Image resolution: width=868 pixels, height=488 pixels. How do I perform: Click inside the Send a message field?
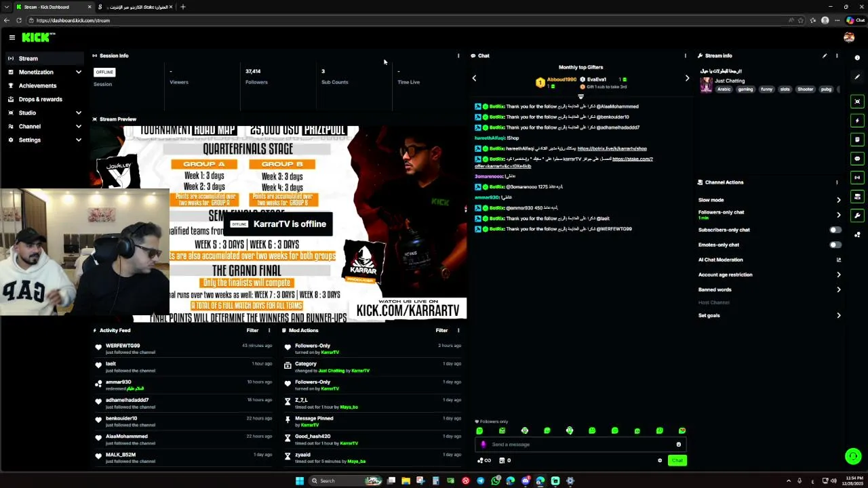580,445
